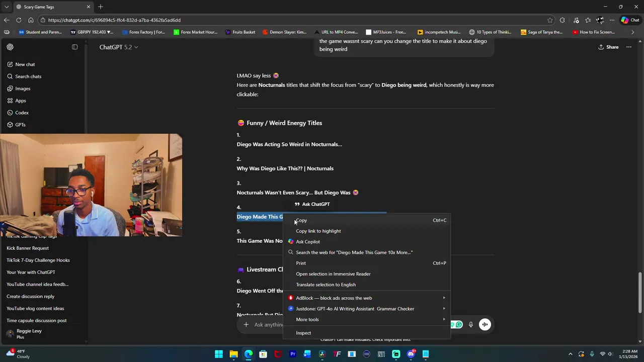Open Premiere Pro from taskbar
This screenshot has width=644, height=362.
292,354
